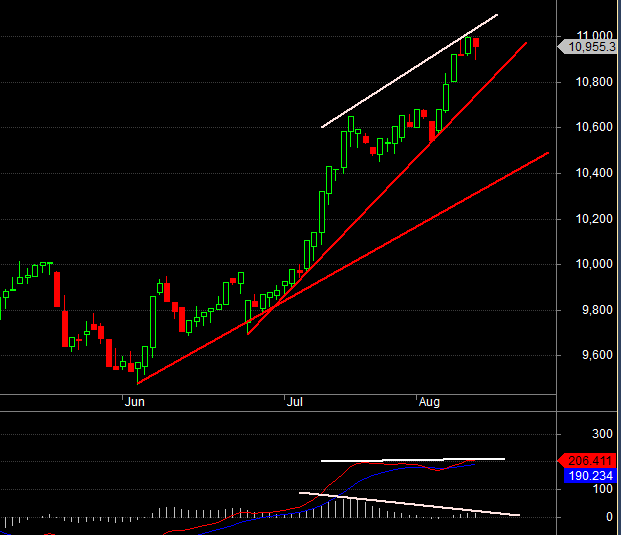The image size is (621, 535).
Task: Click the 10,600 price axis label
Action: pos(594,127)
